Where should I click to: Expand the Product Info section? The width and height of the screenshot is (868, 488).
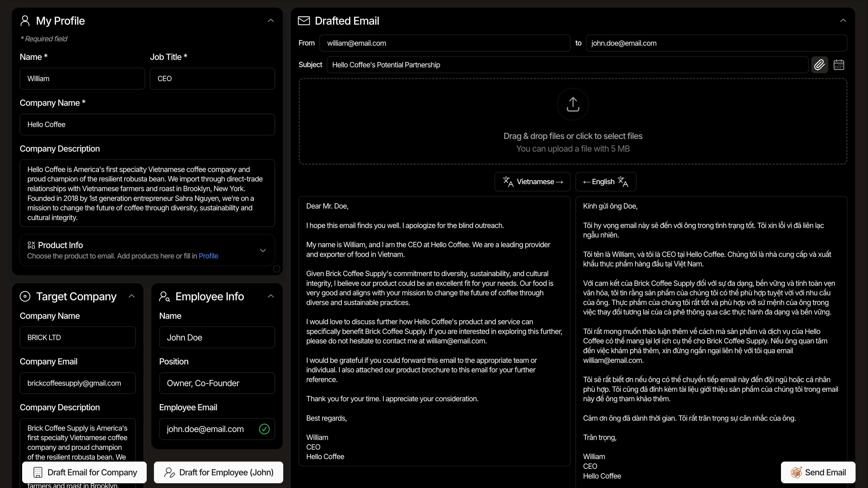pos(263,250)
